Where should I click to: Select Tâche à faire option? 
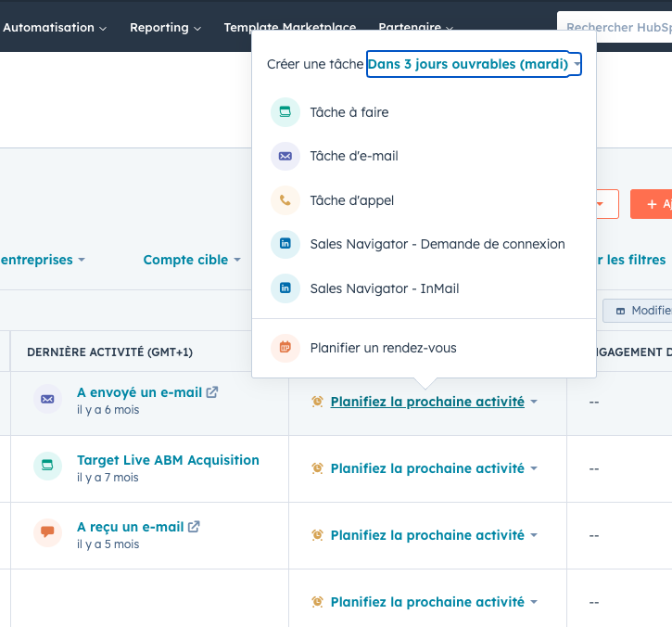pos(424,112)
